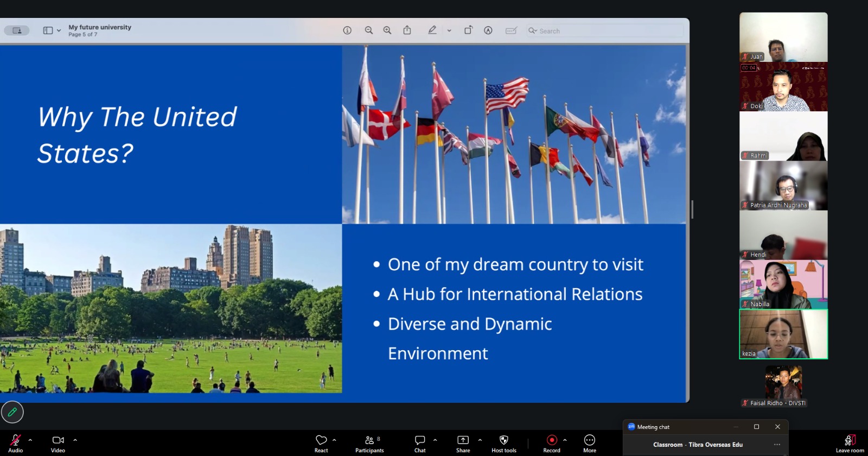Close the Meeting chat window
This screenshot has height=456, width=868.
[x=777, y=427]
